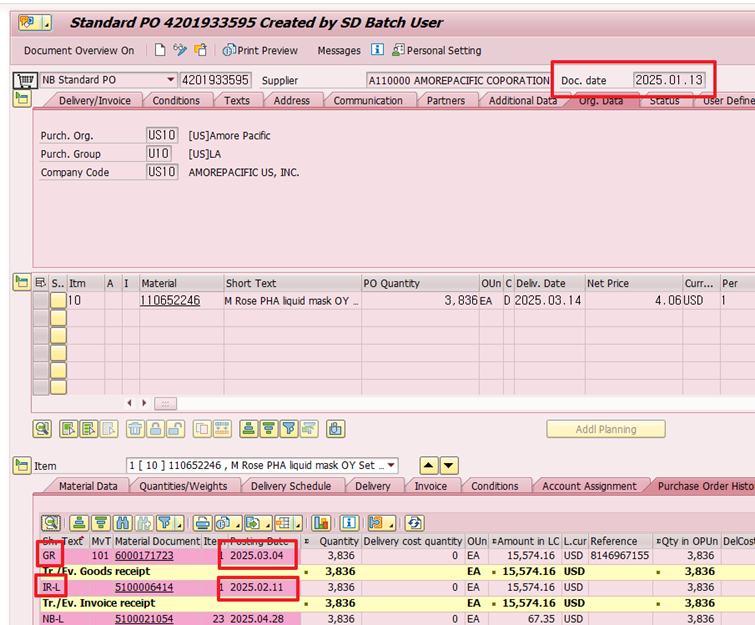Click item overview details magnifier icon

click(42, 429)
